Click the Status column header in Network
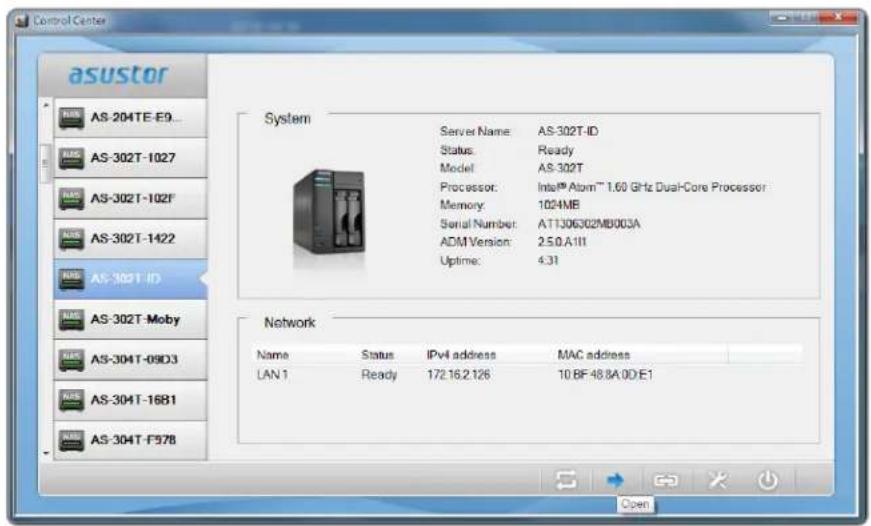The image size is (871, 526). (377, 355)
